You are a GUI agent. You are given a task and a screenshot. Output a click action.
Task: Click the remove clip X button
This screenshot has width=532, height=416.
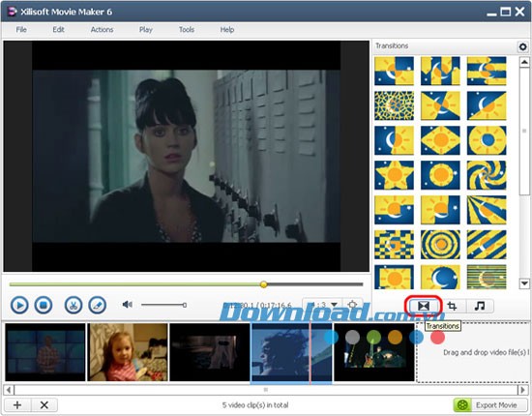[x=44, y=404]
